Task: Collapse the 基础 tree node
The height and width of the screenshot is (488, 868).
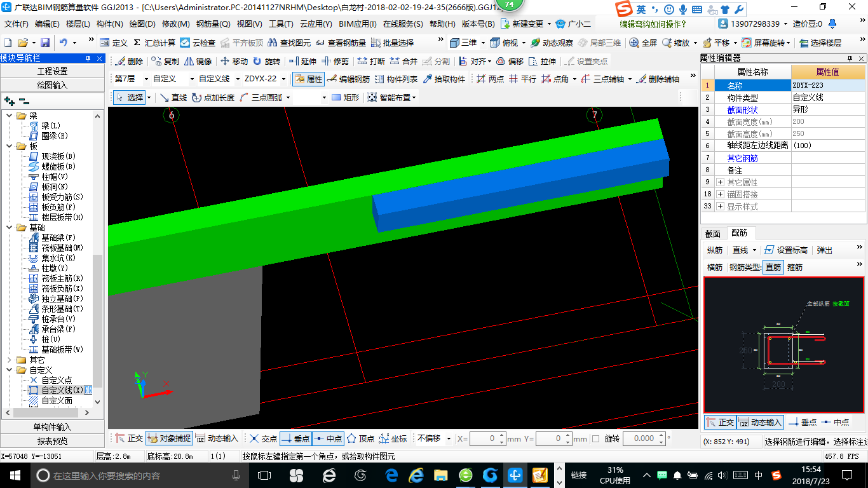Action: point(10,227)
